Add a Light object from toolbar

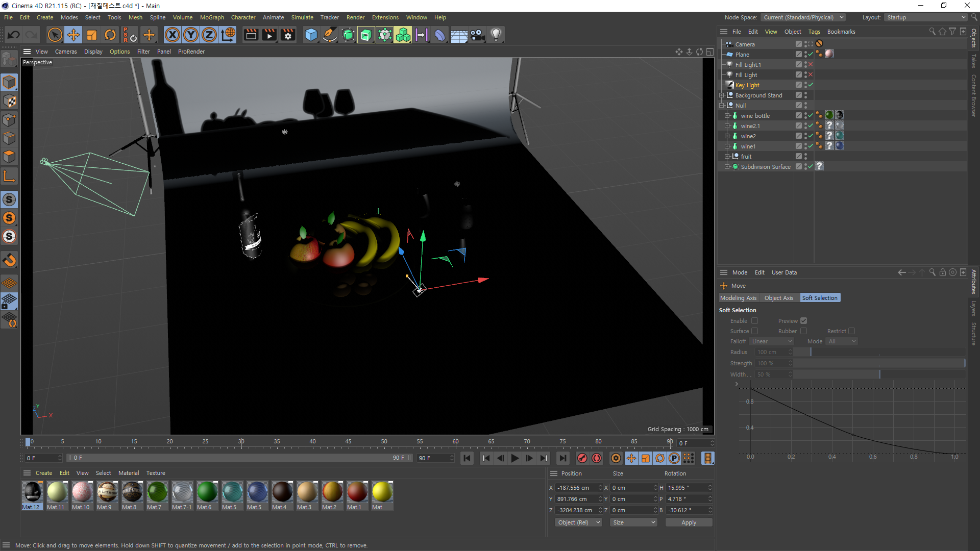(496, 35)
